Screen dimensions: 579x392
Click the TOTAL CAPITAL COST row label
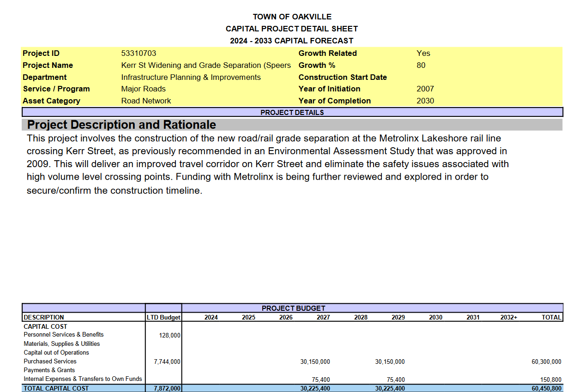(x=56, y=388)
